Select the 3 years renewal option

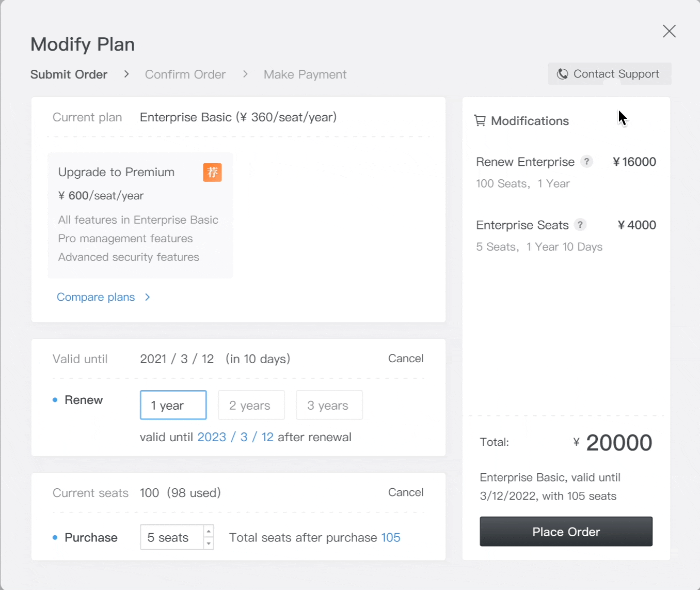329,405
